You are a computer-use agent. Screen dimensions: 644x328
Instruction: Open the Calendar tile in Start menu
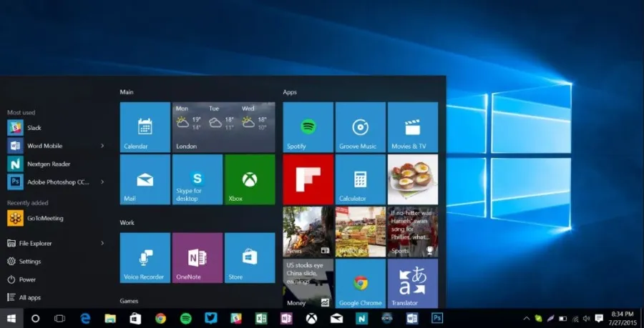point(145,127)
